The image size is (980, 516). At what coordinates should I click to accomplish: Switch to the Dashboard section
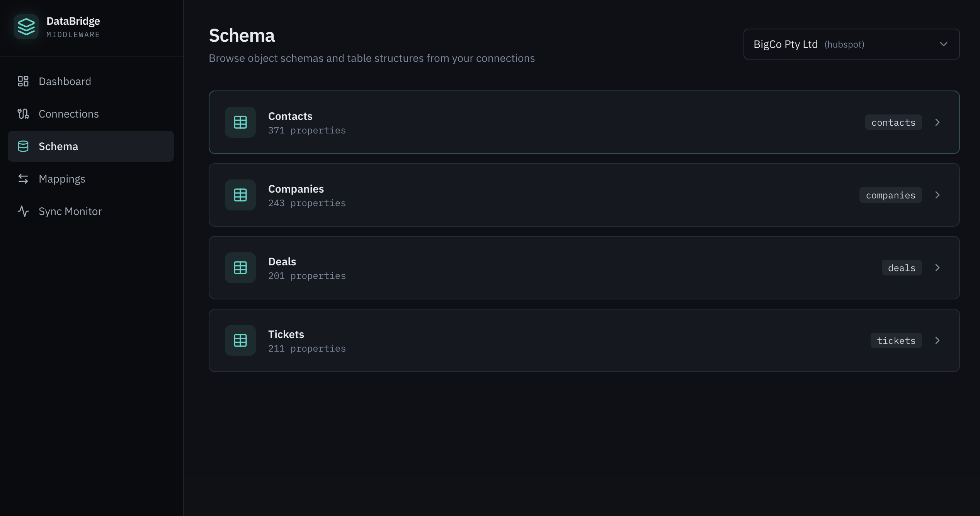click(x=65, y=81)
